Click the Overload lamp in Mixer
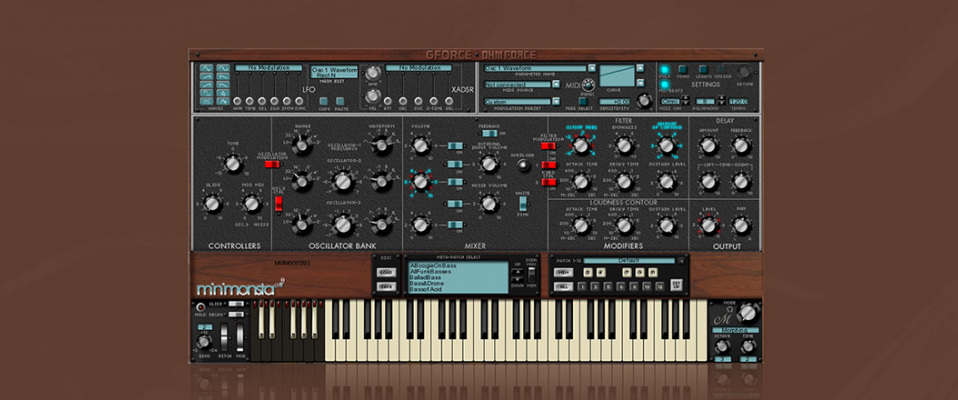Image resolution: width=958 pixels, height=400 pixels. (x=524, y=165)
